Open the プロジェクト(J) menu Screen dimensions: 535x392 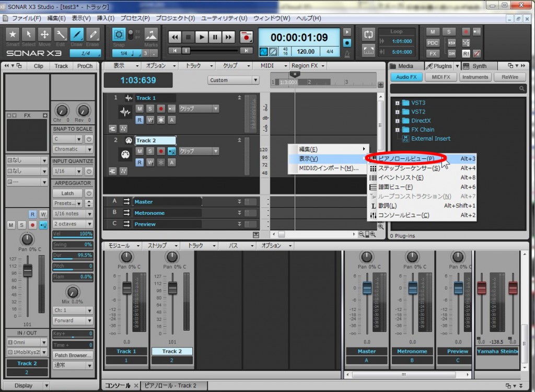point(175,18)
